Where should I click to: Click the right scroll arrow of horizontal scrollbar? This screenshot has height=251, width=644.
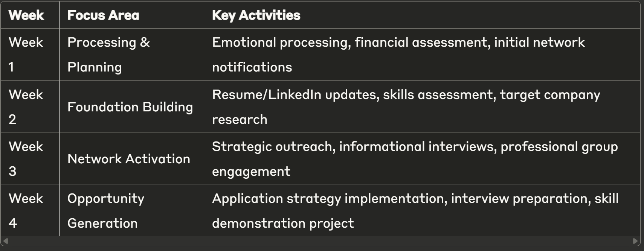click(x=635, y=241)
